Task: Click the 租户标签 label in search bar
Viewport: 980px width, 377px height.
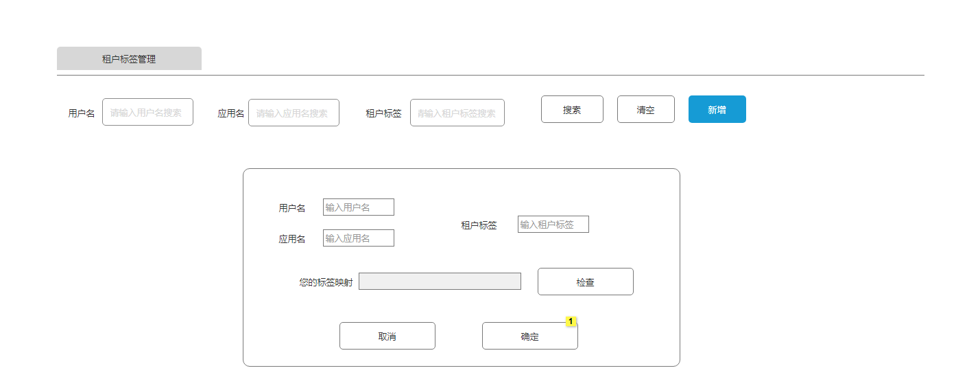Action: point(384,113)
